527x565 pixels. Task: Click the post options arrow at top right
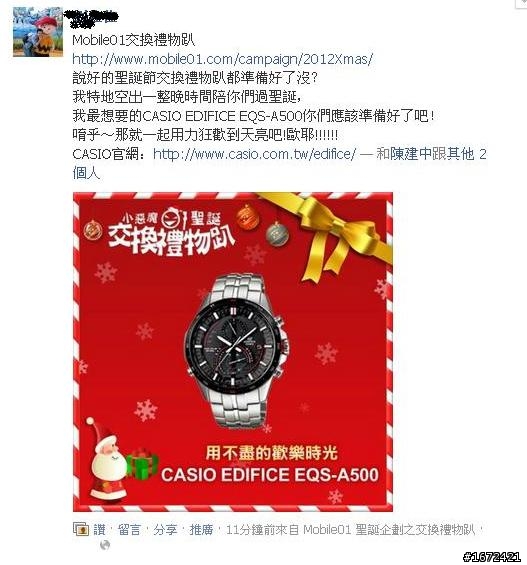coord(522,3)
